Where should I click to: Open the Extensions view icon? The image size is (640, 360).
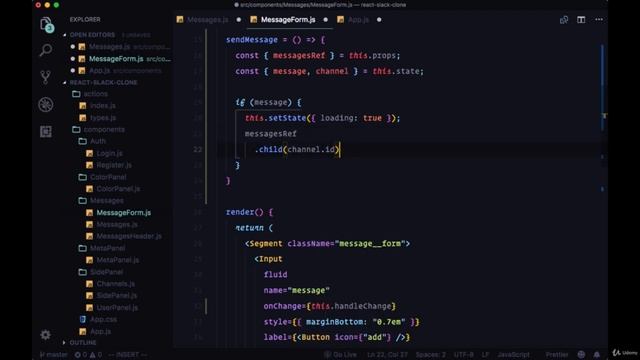click(x=46, y=131)
